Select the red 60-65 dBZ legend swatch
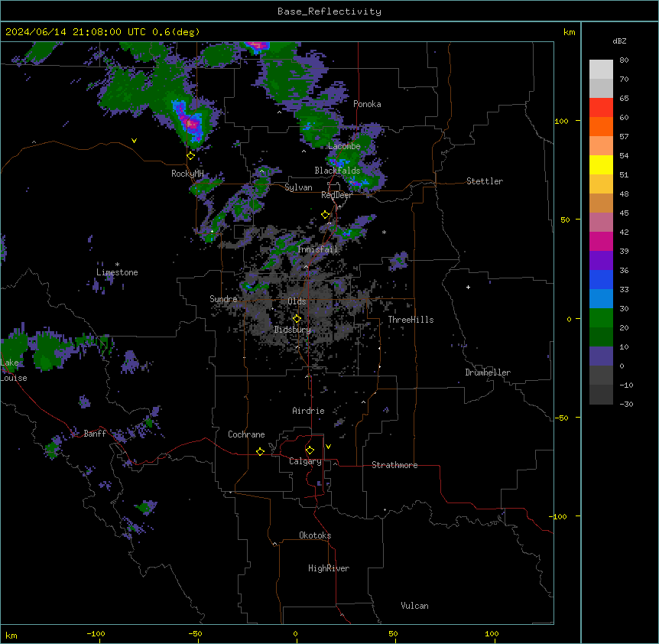Image resolution: width=659 pixels, height=644 pixels. point(601,107)
